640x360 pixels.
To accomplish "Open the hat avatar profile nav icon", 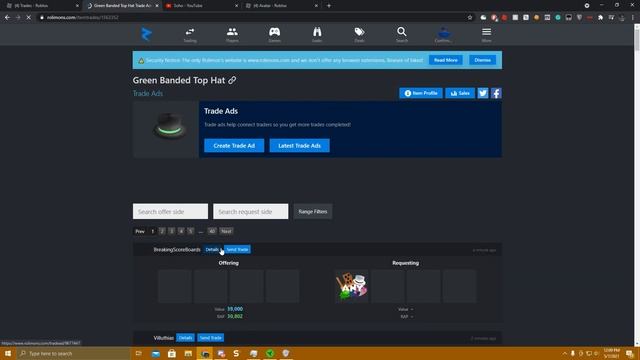I will click(444, 35).
